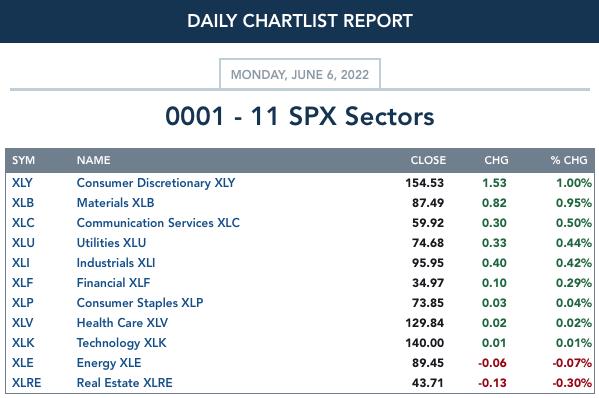Sort table by the % CHG column header

(x=569, y=160)
